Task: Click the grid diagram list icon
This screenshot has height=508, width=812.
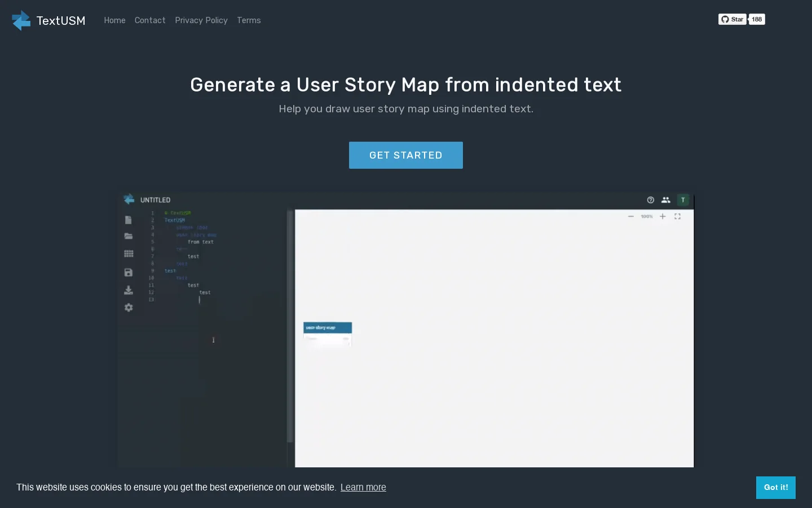Action: [x=129, y=254]
